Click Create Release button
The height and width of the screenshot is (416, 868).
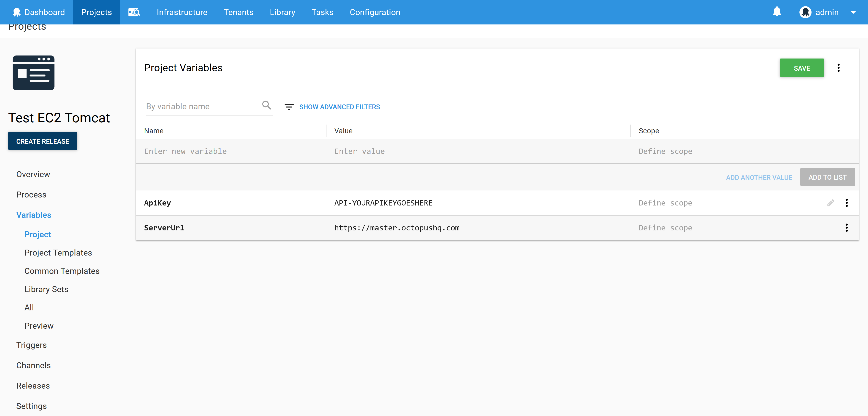pos(43,141)
